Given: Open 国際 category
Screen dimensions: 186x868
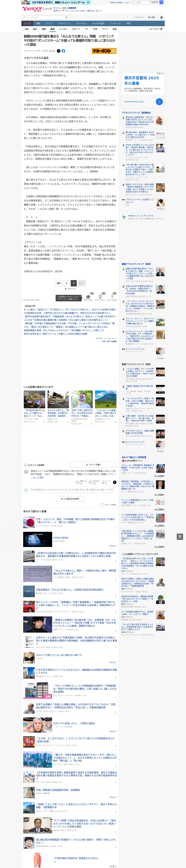Looking at the screenshot, I should (44, 29).
